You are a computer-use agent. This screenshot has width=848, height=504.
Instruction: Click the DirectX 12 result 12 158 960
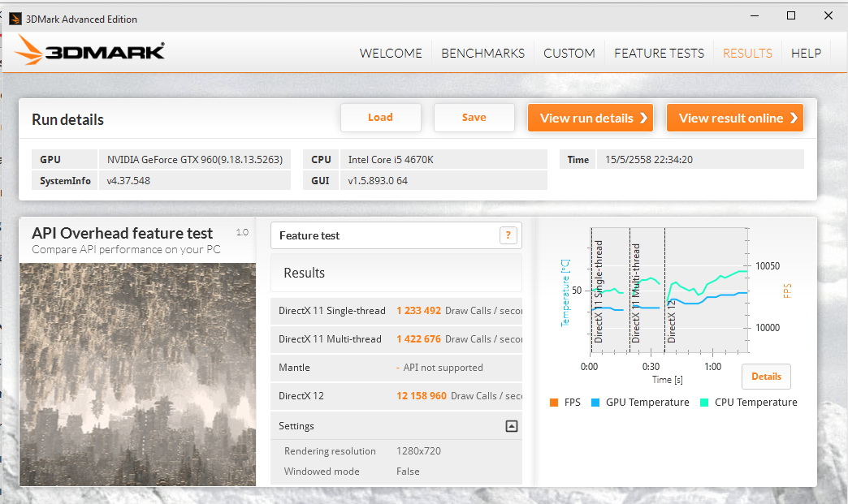[x=422, y=396]
